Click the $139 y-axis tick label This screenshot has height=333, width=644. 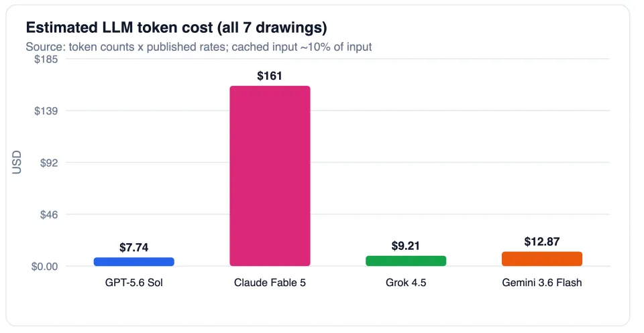tap(46, 111)
